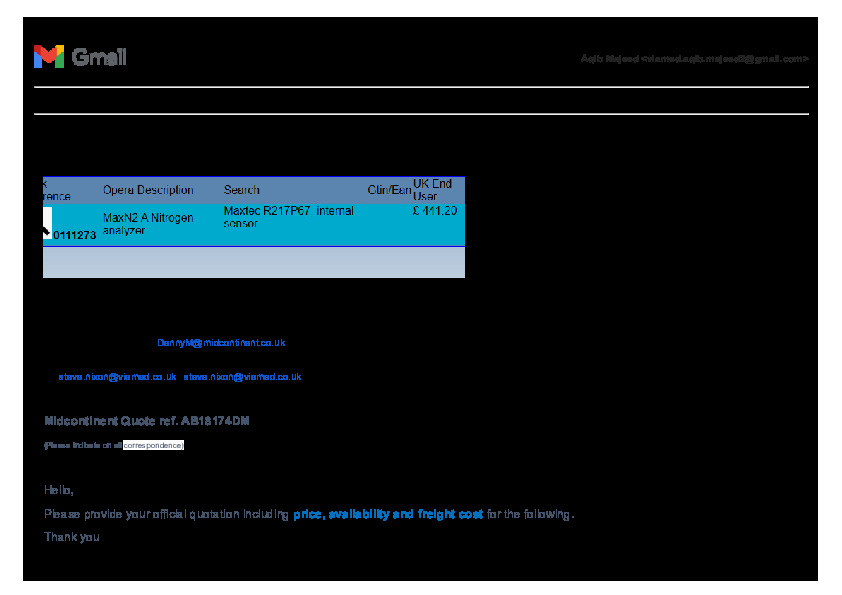
Task: Open the DannyM@midcontinent.co.uk email link
Action: (221, 343)
